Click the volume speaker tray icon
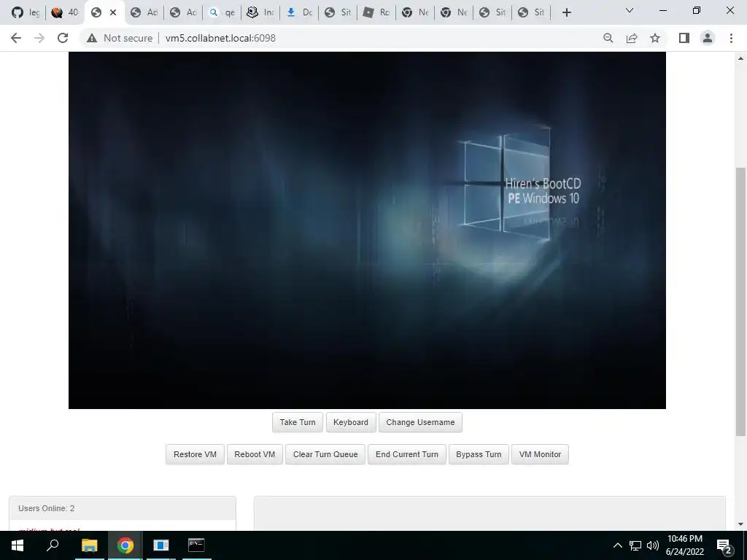 653,545
